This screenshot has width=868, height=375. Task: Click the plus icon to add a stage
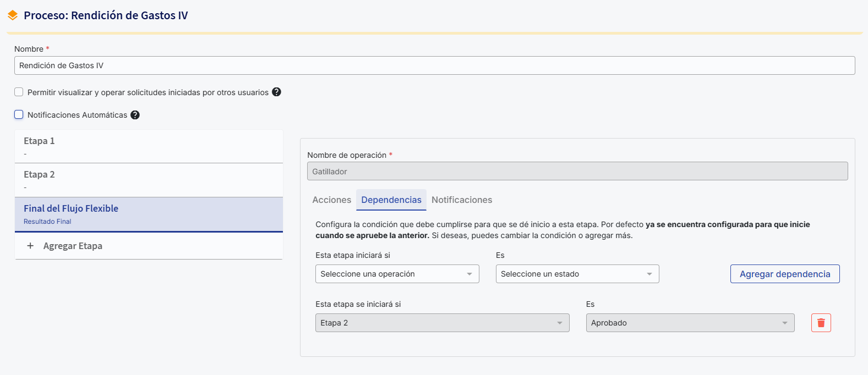pos(30,246)
